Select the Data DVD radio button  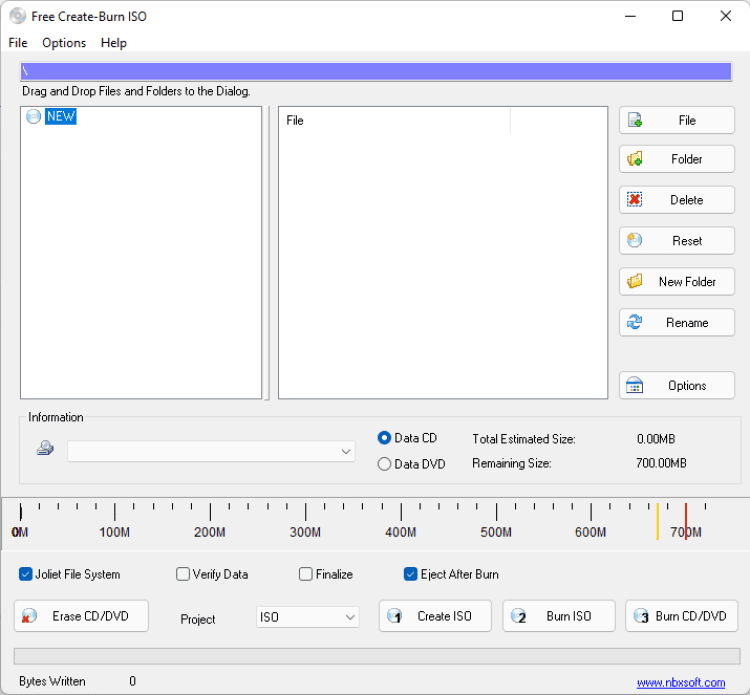(384, 464)
